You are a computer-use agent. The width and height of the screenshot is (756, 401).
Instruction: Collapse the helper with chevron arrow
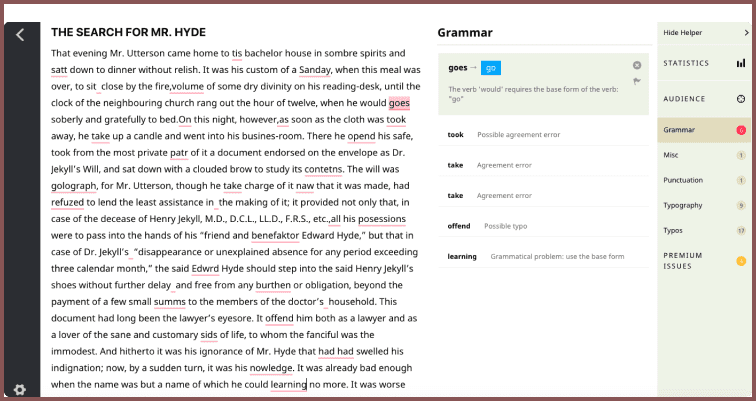(746, 33)
